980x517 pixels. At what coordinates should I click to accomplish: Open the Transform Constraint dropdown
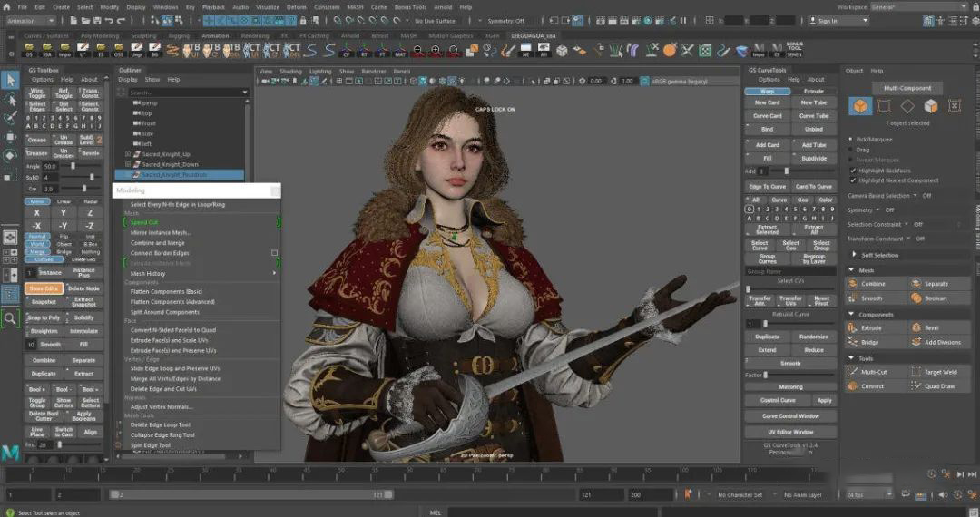(907, 239)
